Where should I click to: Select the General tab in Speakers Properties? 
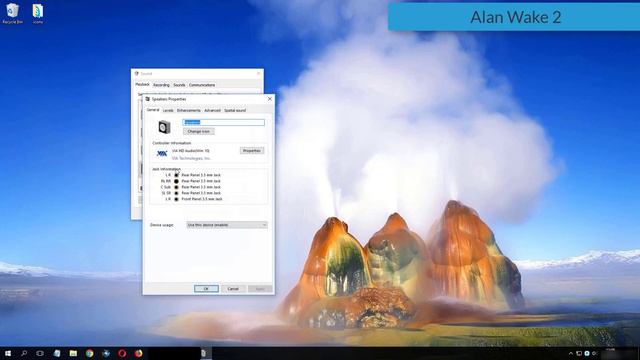pos(153,110)
